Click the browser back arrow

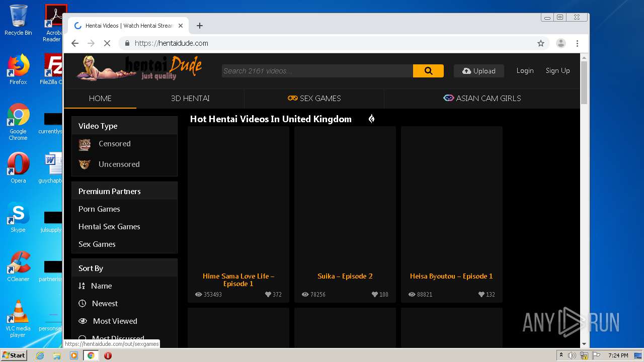[75, 43]
